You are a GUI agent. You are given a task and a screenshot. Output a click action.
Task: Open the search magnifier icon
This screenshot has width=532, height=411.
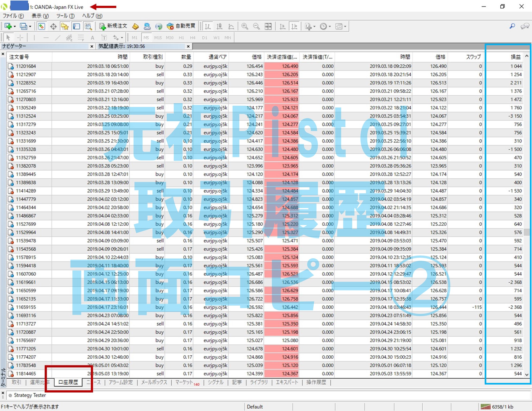[x=512, y=26]
